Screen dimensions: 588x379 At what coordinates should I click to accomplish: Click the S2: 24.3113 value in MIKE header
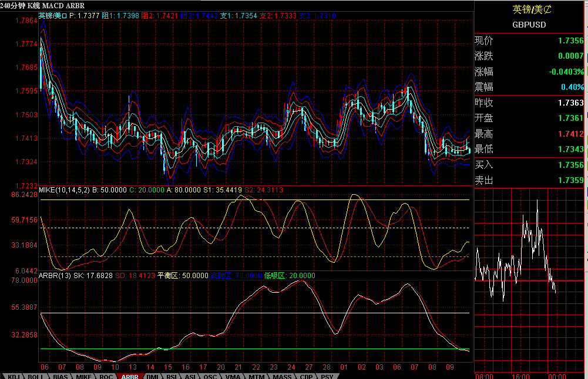point(264,190)
